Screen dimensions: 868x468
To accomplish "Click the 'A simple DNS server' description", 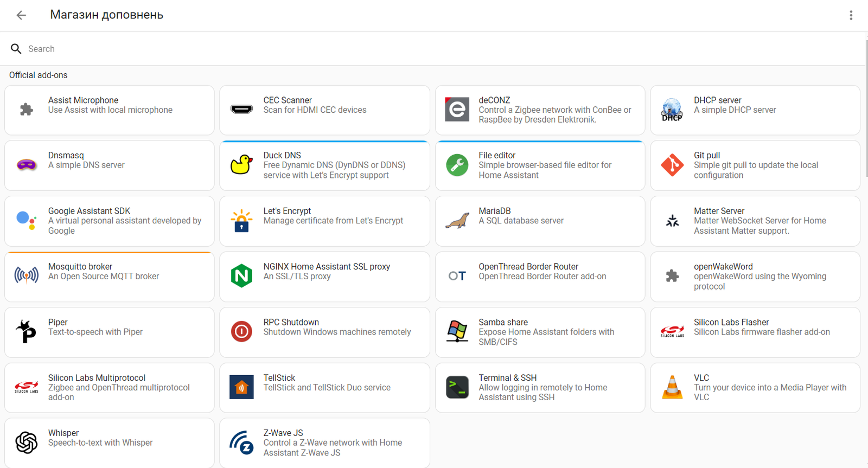I will [86, 165].
